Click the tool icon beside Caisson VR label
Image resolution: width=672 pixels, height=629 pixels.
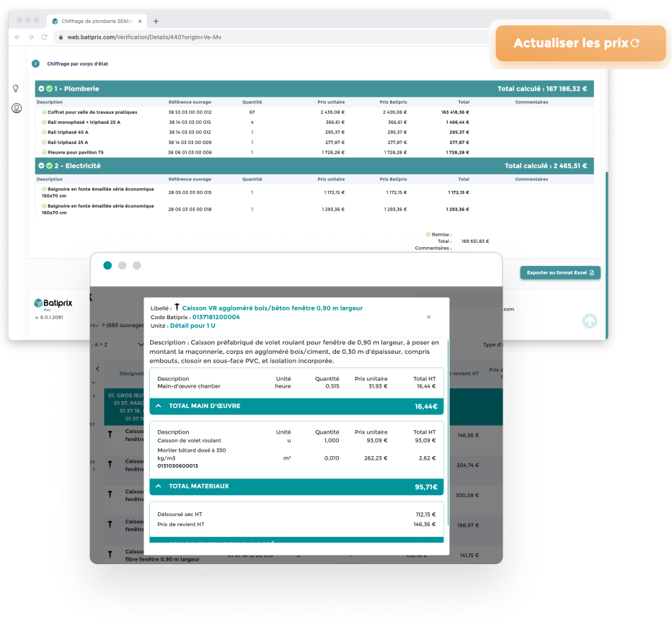click(177, 308)
